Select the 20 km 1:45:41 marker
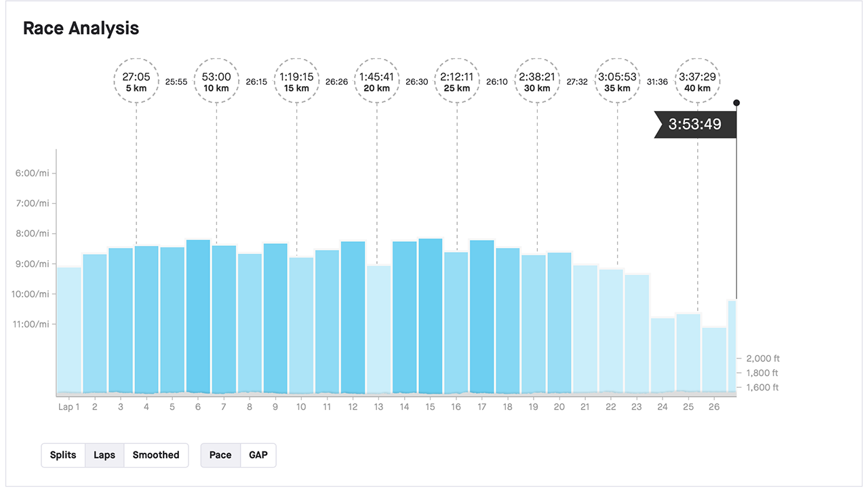 (376, 81)
